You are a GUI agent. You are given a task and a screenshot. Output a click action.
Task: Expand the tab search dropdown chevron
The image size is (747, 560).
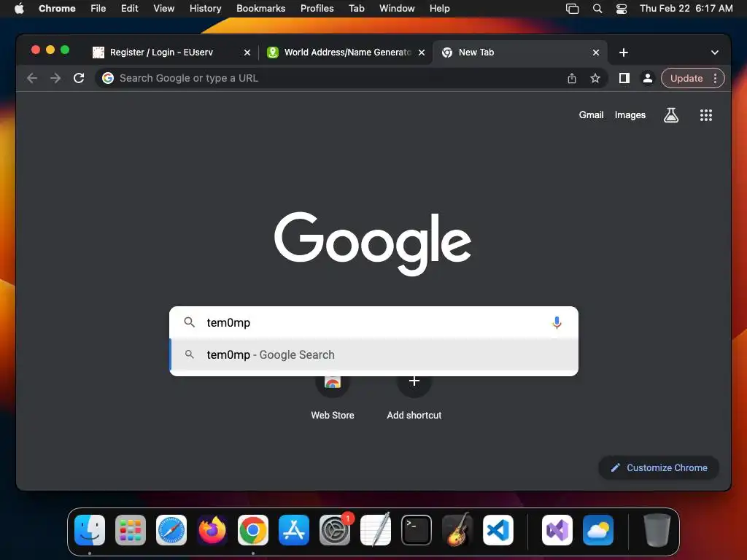715,52
